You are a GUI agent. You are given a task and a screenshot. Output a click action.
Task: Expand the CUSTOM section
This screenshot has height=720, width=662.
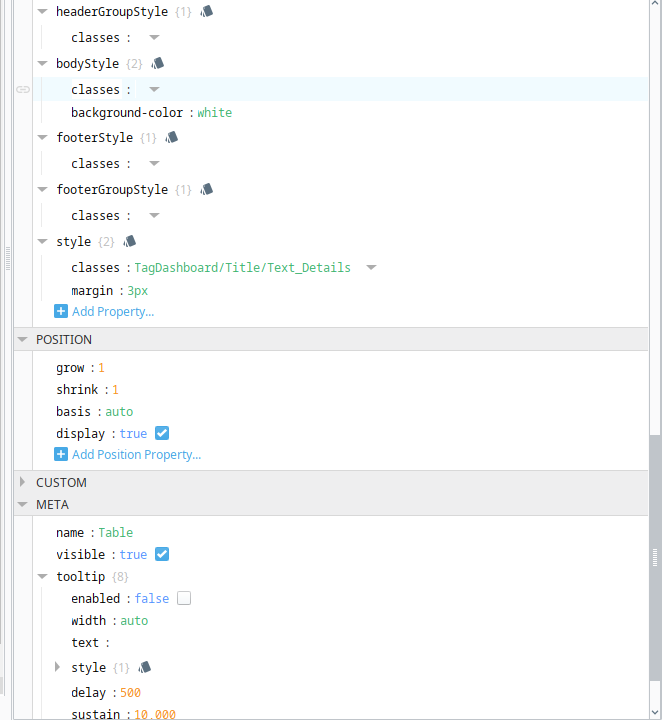[22, 482]
